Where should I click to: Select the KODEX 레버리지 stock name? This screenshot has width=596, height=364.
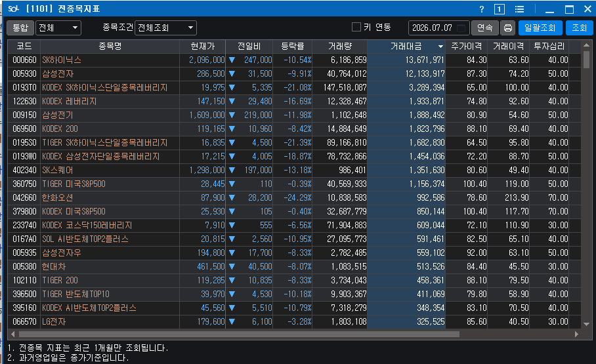[x=69, y=102]
